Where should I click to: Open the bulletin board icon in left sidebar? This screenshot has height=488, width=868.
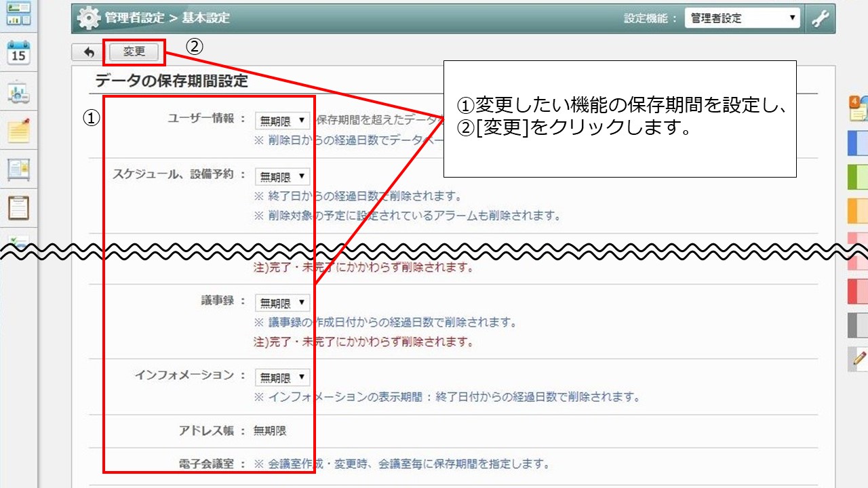[18, 169]
